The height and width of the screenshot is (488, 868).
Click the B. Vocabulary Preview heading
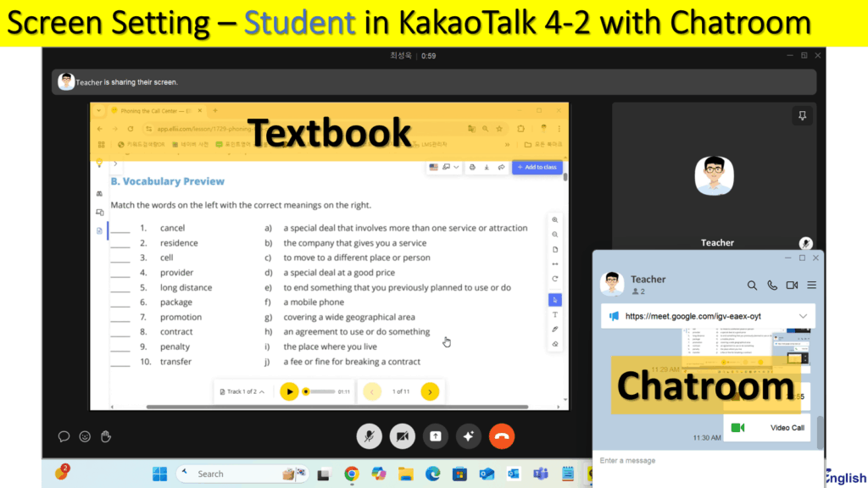tap(167, 181)
